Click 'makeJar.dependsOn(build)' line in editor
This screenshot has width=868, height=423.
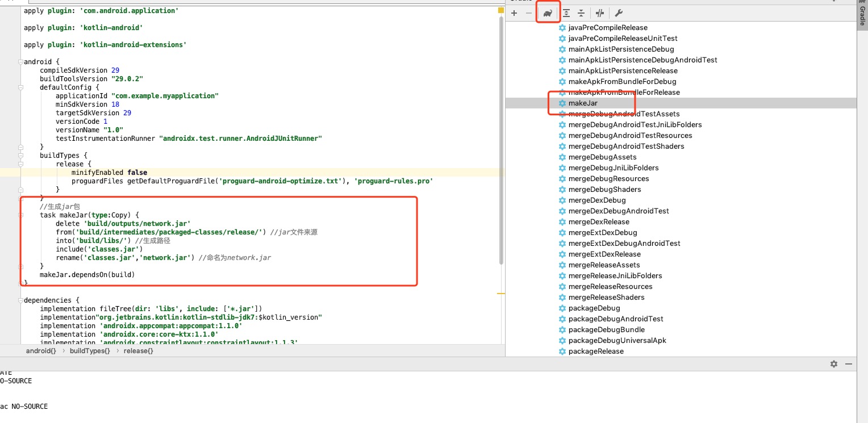point(87,274)
